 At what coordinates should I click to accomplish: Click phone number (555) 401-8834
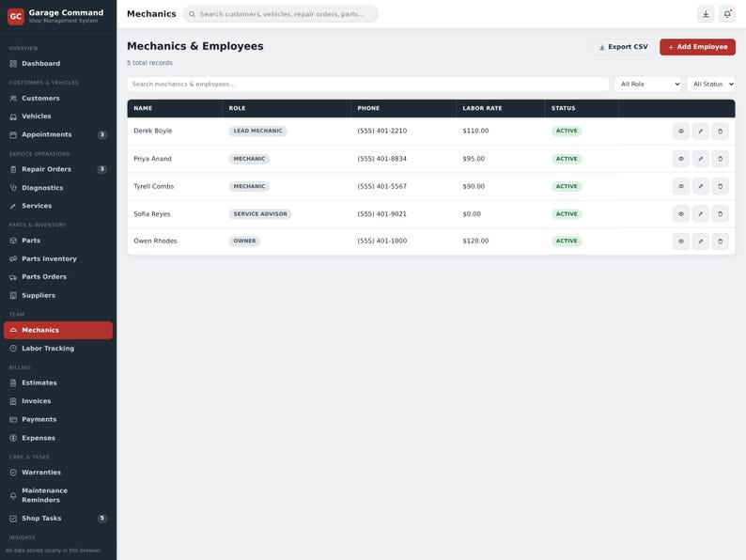[382, 159]
